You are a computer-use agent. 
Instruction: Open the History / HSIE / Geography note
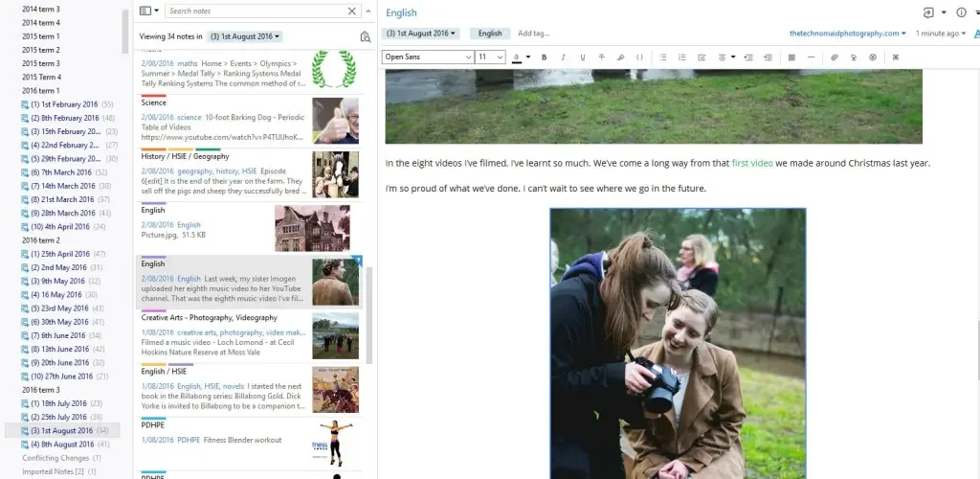[x=250, y=174]
